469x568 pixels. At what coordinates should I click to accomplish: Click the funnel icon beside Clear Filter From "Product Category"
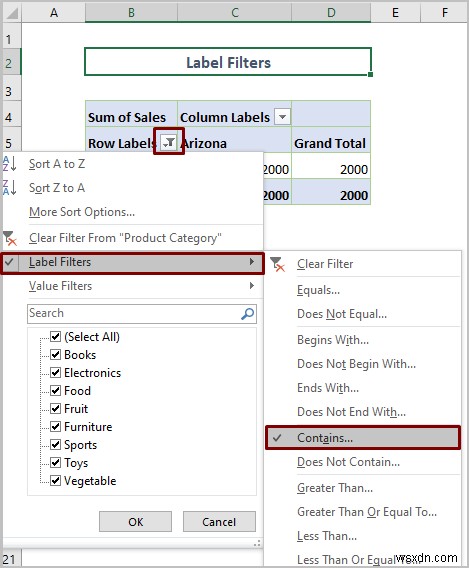tap(10, 238)
